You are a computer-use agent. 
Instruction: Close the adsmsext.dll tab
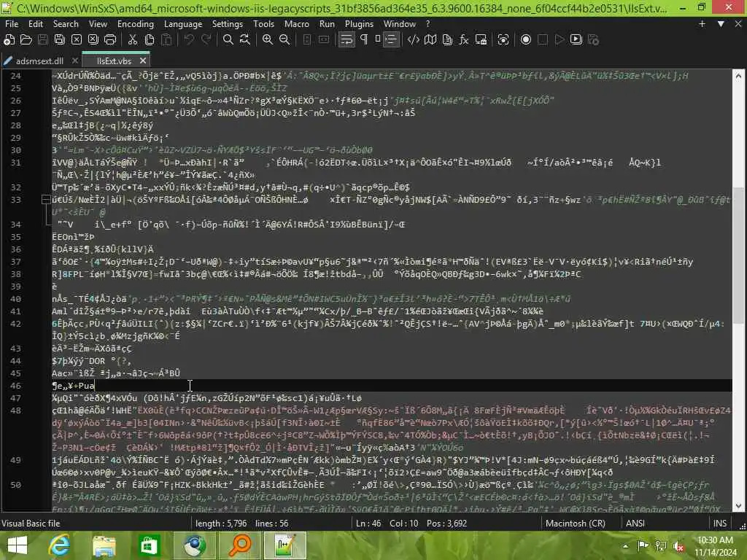pyautogui.click(x=75, y=61)
